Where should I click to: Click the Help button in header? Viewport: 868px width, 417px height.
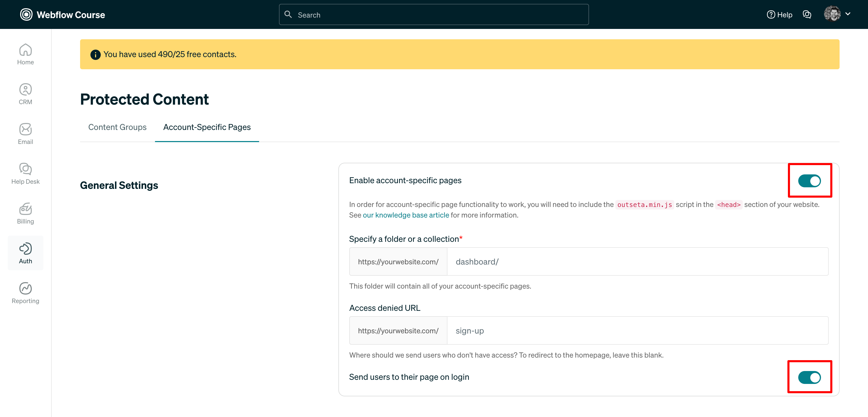pos(779,14)
